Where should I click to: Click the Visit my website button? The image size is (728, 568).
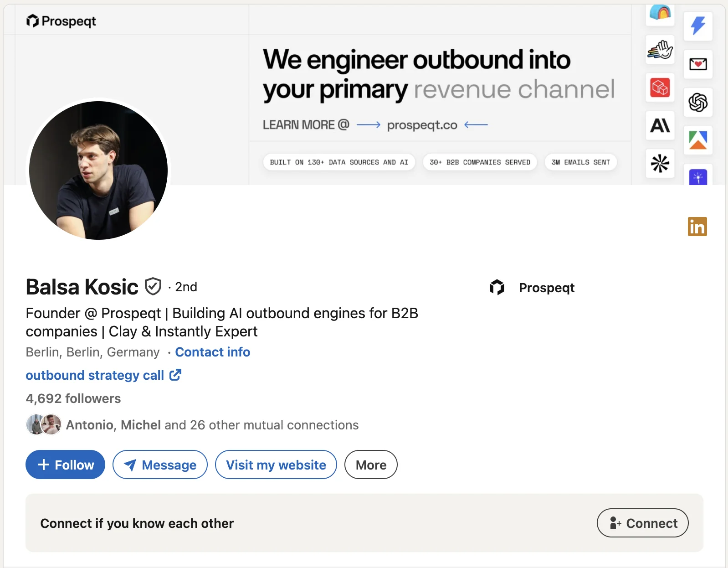pos(276,465)
